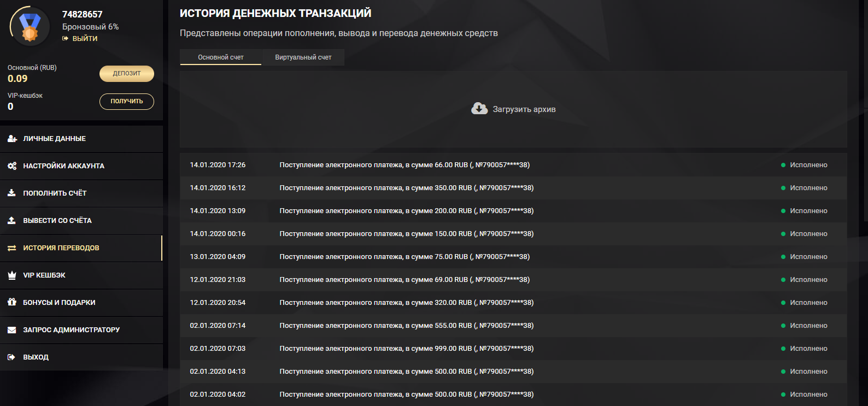The image size is (868, 406).
Task: Click the 66.00 RUB payment description
Action: [x=404, y=165]
